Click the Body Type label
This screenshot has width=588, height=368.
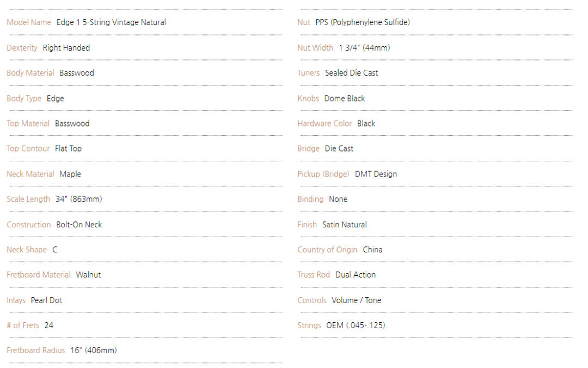coord(24,98)
